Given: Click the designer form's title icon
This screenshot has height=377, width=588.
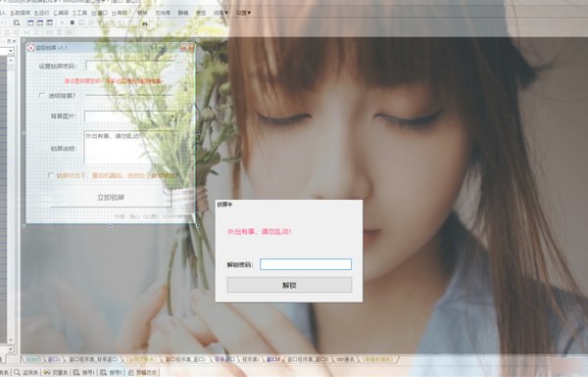Looking at the screenshot, I should click(30, 48).
